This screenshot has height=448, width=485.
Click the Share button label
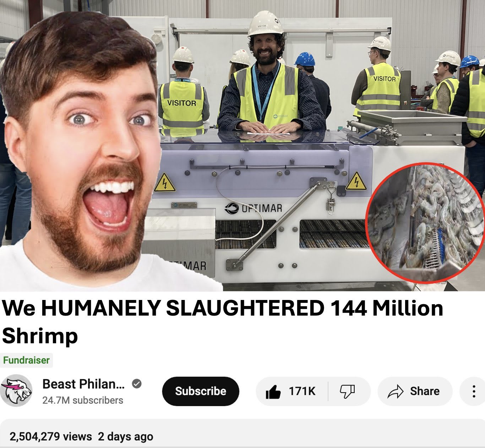(x=425, y=391)
